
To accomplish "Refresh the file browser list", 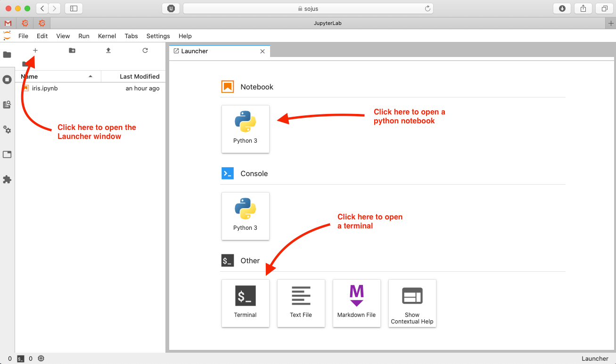I will tap(145, 50).
